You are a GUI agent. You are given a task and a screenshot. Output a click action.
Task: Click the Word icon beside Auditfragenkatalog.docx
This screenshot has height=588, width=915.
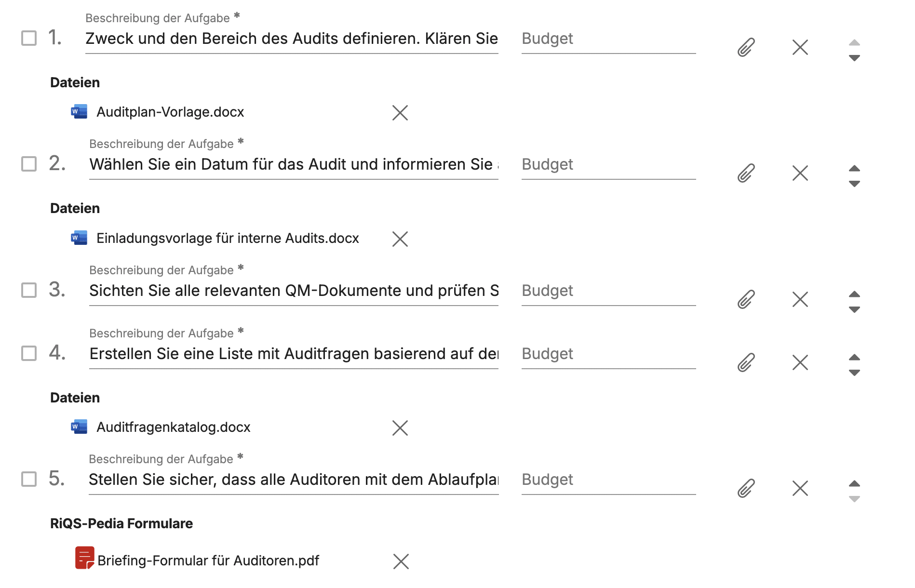click(80, 427)
